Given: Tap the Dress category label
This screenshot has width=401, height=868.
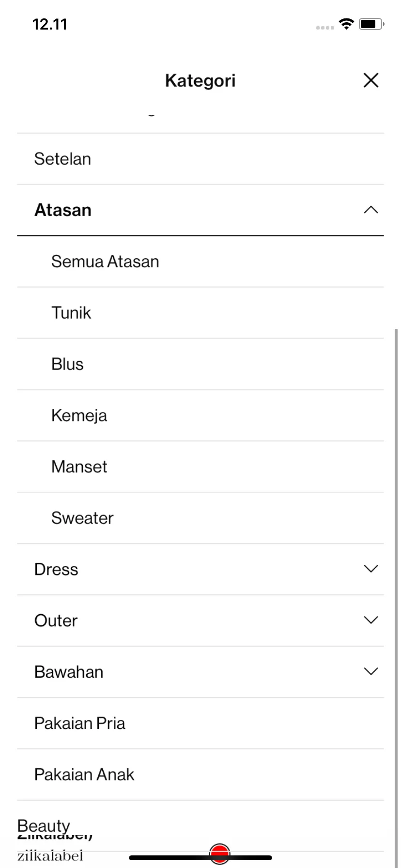Looking at the screenshot, I should (56, 570).
